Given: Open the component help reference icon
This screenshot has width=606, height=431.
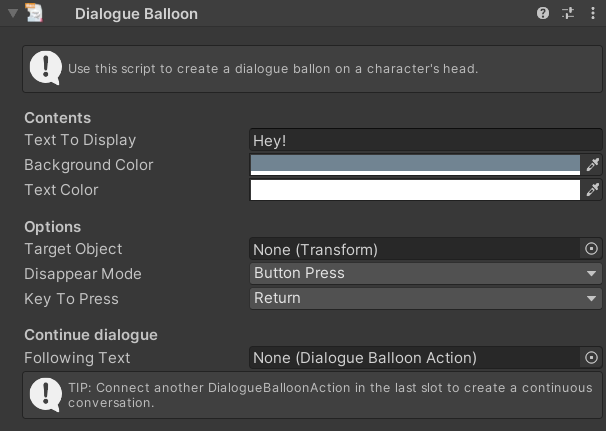Looking at the screenshot, I should click(543, 14).
